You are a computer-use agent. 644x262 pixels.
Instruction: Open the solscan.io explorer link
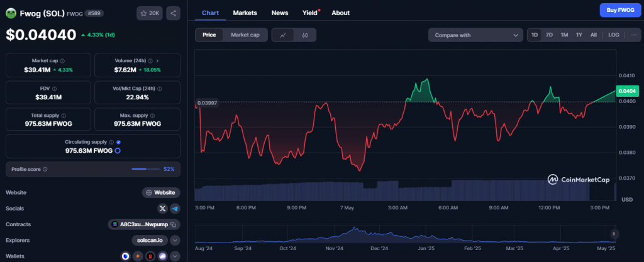point(150,240)
